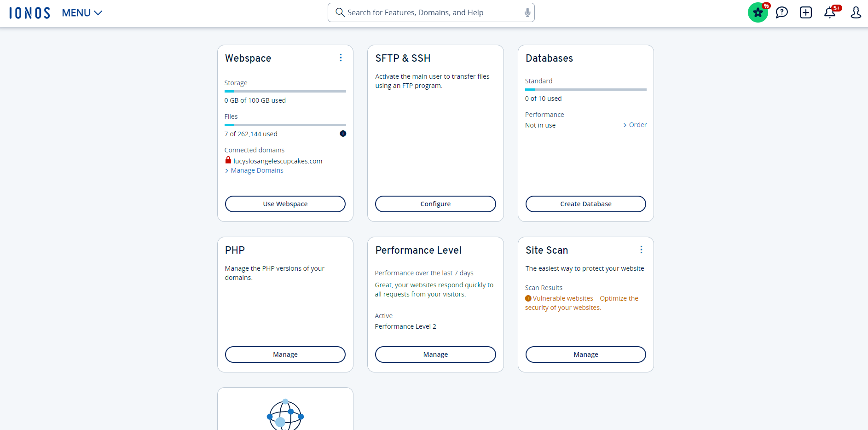Open the Site Scan card options menu
Screen dimensions: 868x430
641,250
